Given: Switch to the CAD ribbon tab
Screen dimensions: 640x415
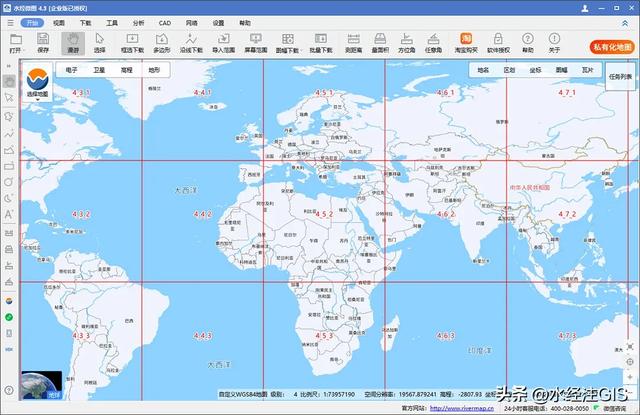Looking at the screenshot, I should (x=164, y=21).
